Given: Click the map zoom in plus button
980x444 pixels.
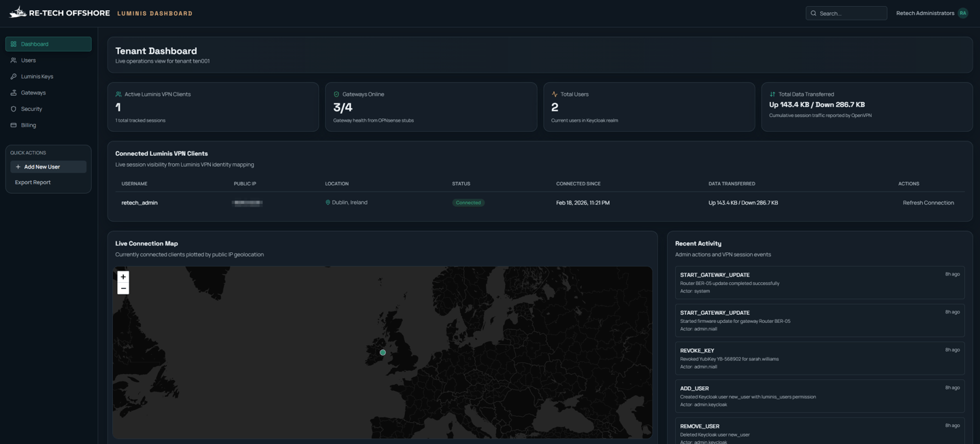Looking at the screenshot, I should coord(123,277).
